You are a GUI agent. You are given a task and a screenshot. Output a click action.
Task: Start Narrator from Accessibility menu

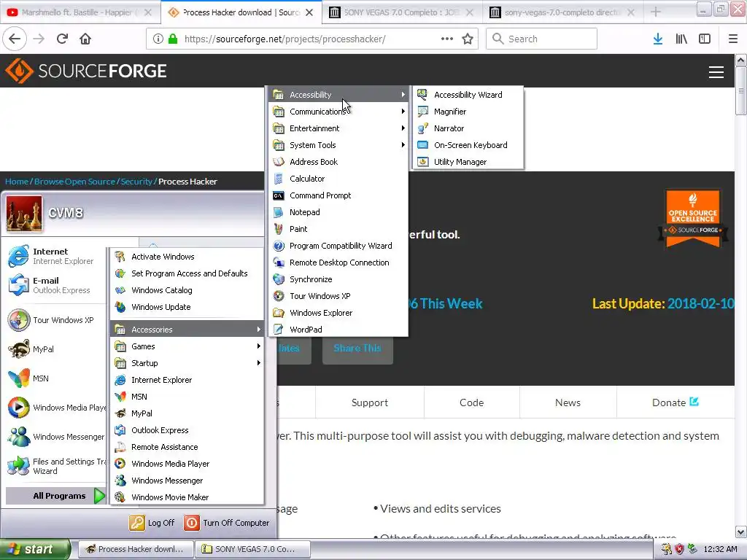468,128
